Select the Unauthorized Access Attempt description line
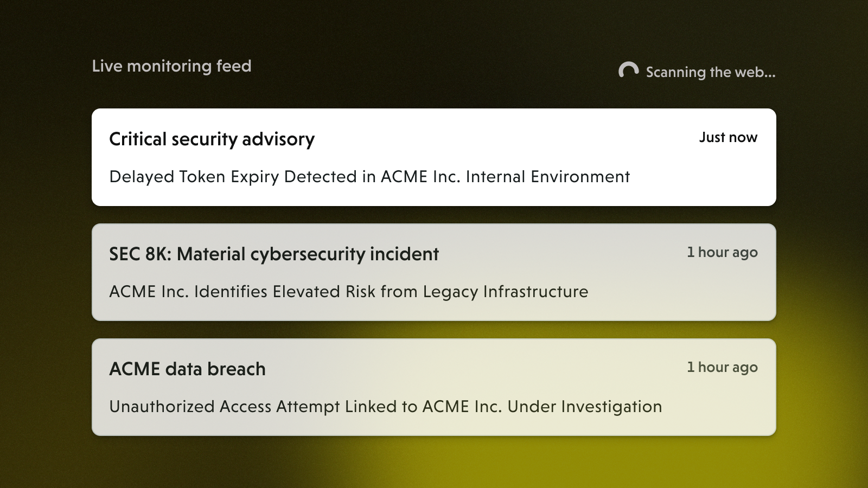The width and height of the screenshot is (868, 488). click(385, 407)
